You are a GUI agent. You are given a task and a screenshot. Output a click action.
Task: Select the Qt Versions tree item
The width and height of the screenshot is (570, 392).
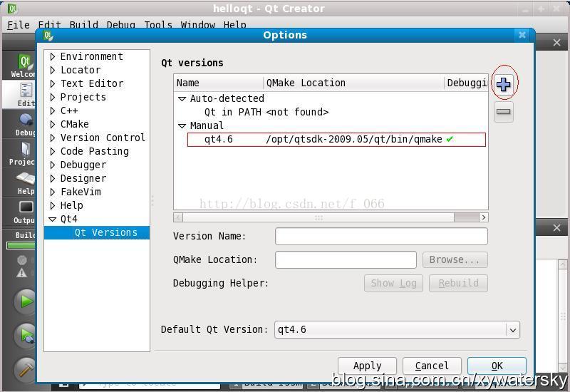pos(97,233)
